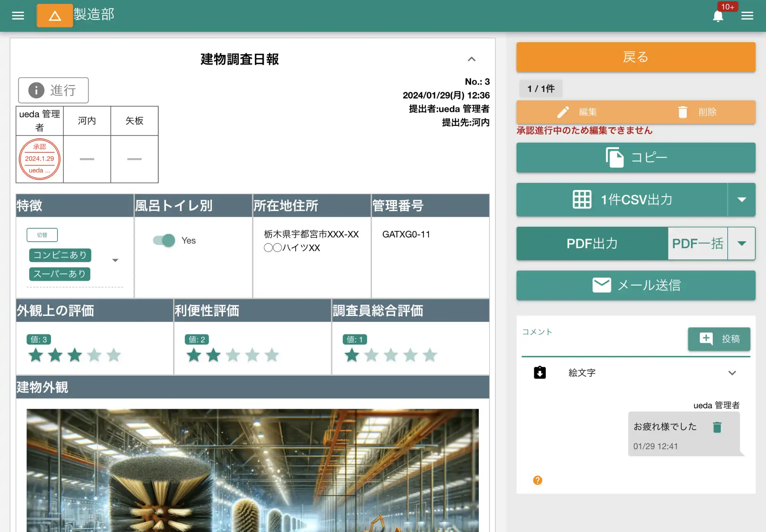Open the top-right hamburger menu

point(747,15)
